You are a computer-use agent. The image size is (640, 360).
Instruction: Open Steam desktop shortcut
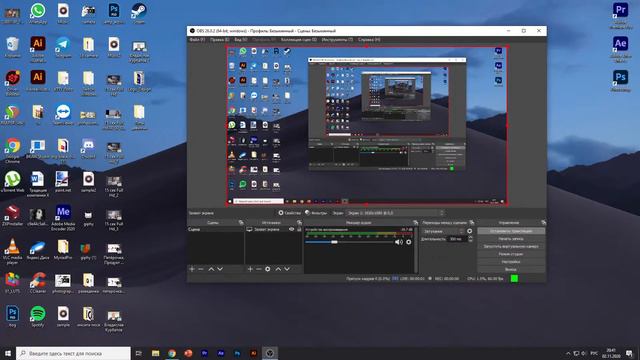point(139,13)
